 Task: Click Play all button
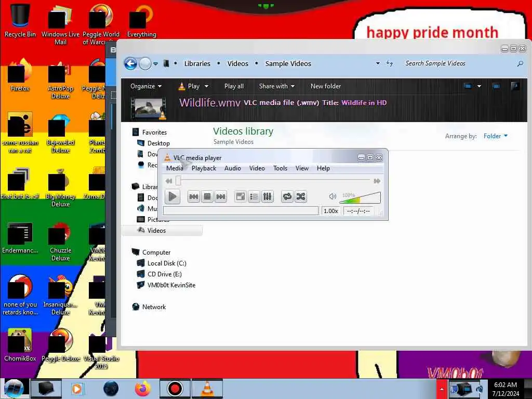coord(234,86)
